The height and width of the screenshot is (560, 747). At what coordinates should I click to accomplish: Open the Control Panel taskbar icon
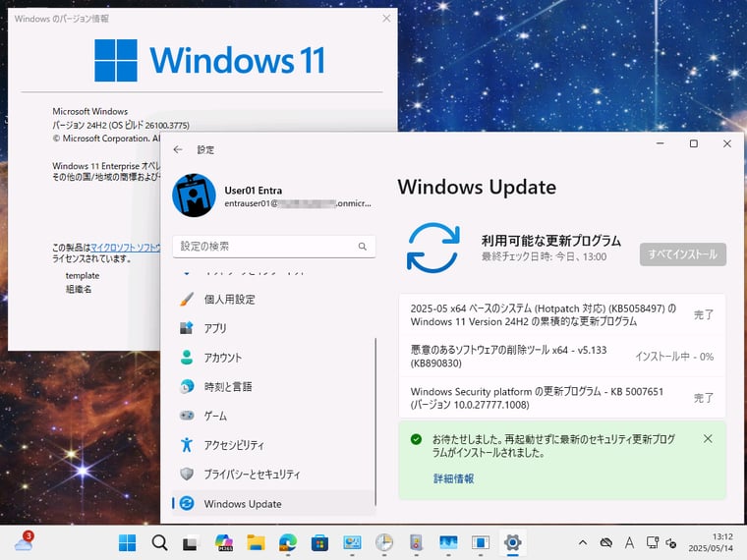(352, 542)
